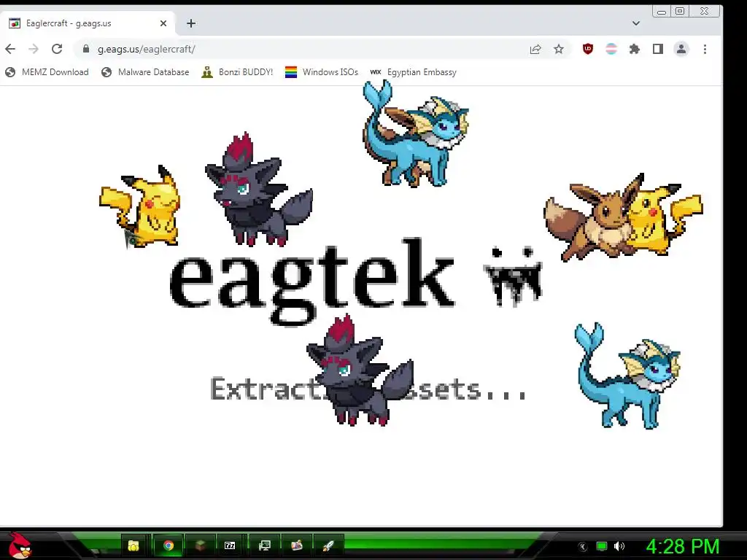Click the g.eags.us/eaglercraft address bar

(x=305, y=49)
